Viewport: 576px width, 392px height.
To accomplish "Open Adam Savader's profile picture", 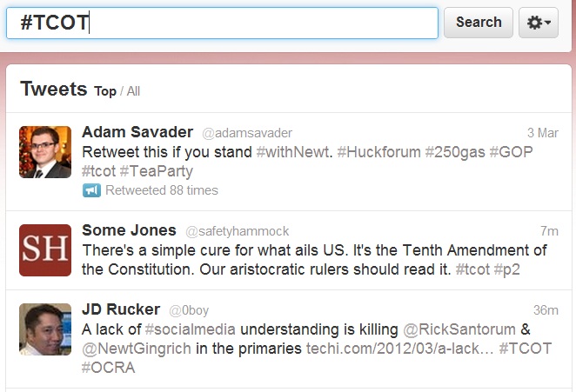I will (45, 151).
